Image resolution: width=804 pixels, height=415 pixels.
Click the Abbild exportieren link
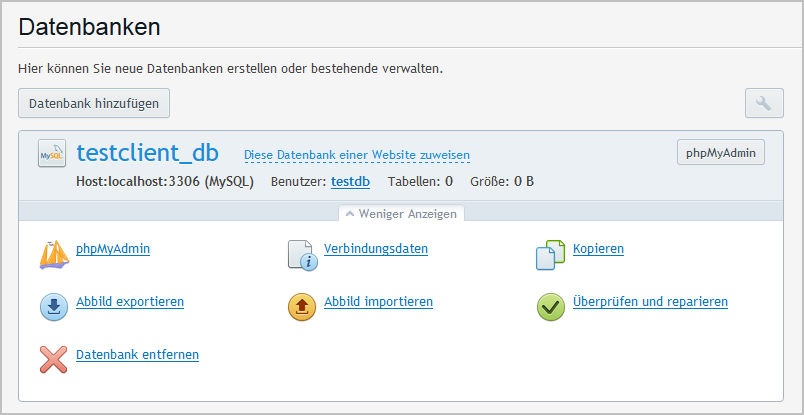[x=130, y=302]
